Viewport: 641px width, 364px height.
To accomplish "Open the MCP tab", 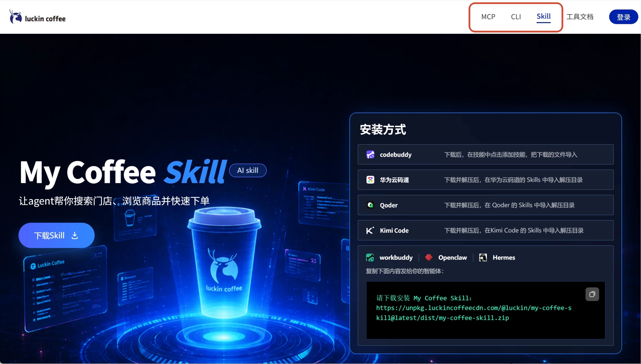I will pos(488,17).
